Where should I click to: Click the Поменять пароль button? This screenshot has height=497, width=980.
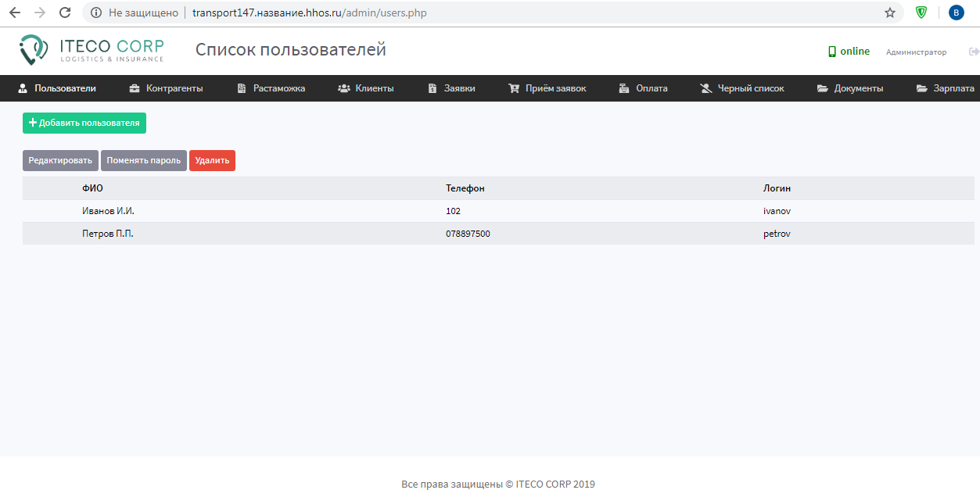144,160
